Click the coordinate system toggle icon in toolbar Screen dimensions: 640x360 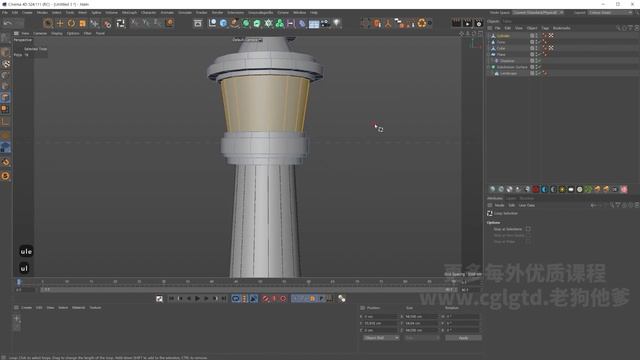click(x=169, y=23)
